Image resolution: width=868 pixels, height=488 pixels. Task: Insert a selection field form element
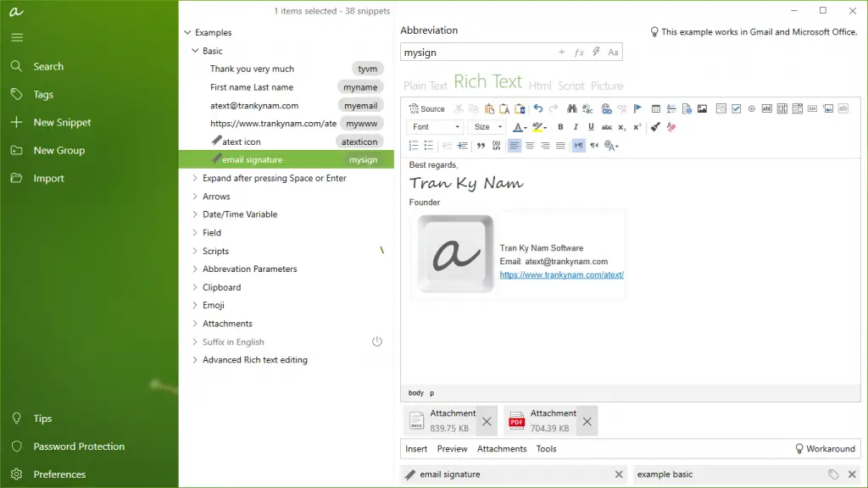point(798,109)
